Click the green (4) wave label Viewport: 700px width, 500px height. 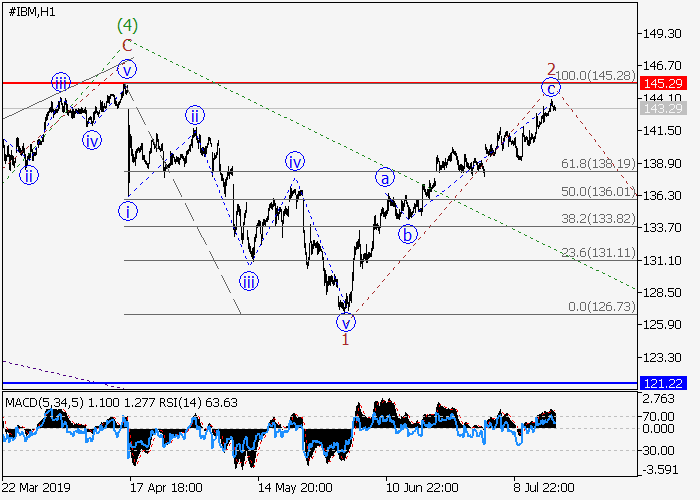coord(127,24)
